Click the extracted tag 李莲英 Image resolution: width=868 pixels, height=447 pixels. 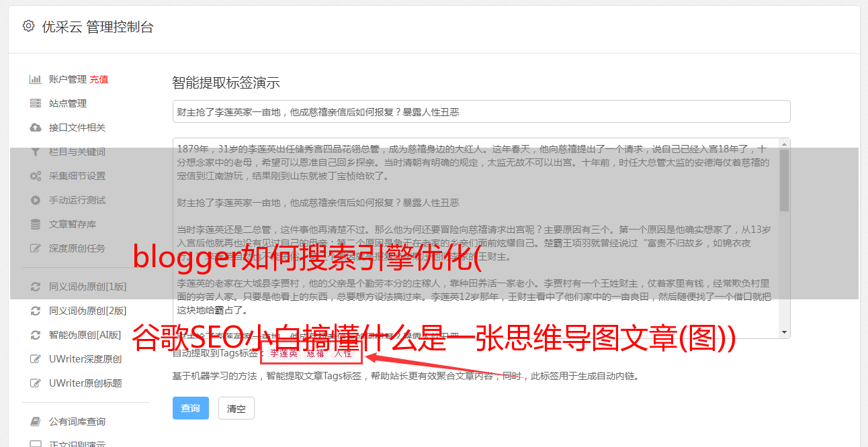[x=284, y=353]
